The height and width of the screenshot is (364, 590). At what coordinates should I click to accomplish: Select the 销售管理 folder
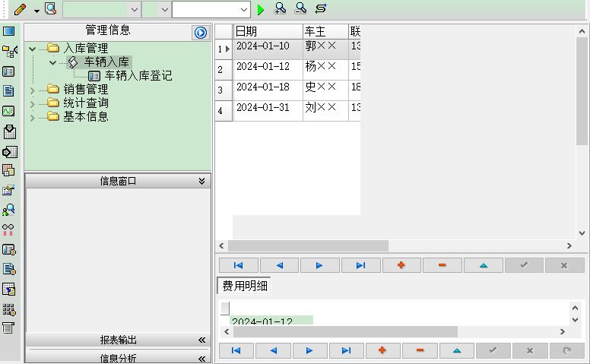(85, 90)
